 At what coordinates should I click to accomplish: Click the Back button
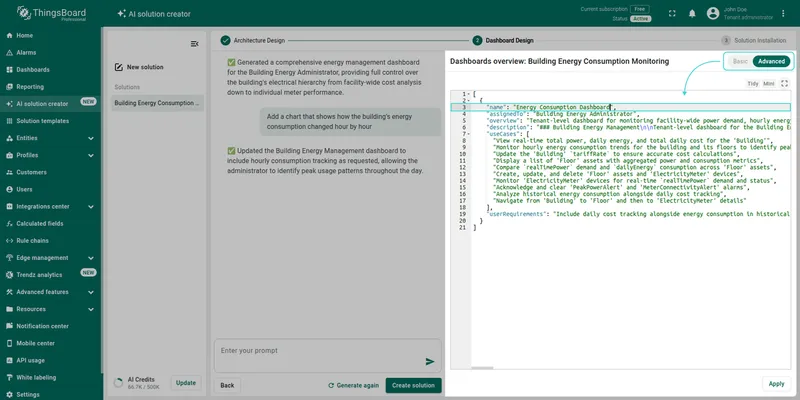pos(227,385)
